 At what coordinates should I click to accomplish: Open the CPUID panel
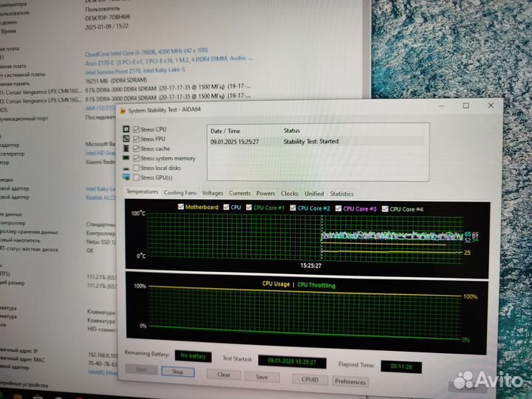tap(310, 379)
